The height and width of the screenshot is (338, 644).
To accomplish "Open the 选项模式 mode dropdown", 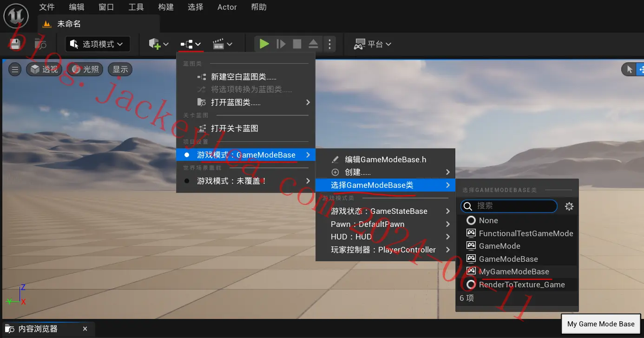I will click(x=98, y=44).
